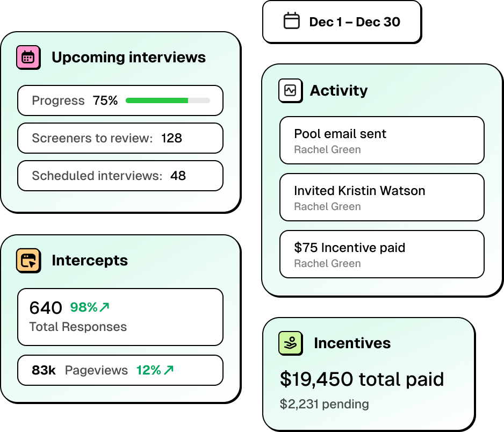Click the green Progress bar
504x432 pixels.
[157, 100]
